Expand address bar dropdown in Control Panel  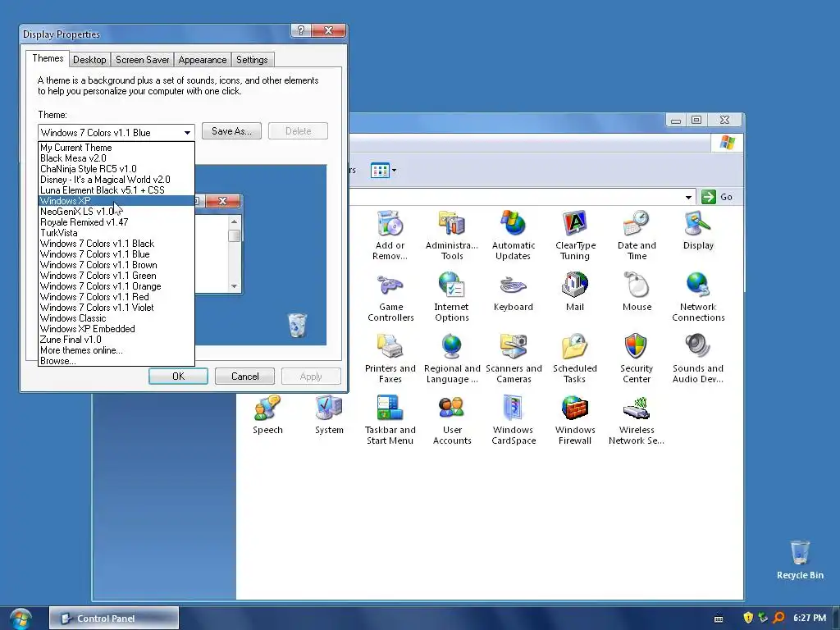tap(688, 197)
